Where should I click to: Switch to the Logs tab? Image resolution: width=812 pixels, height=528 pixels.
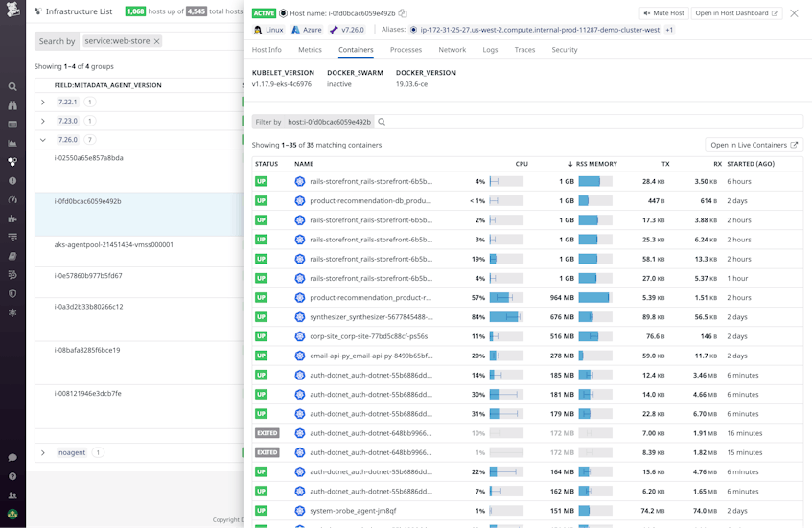[x=490, y=50]
